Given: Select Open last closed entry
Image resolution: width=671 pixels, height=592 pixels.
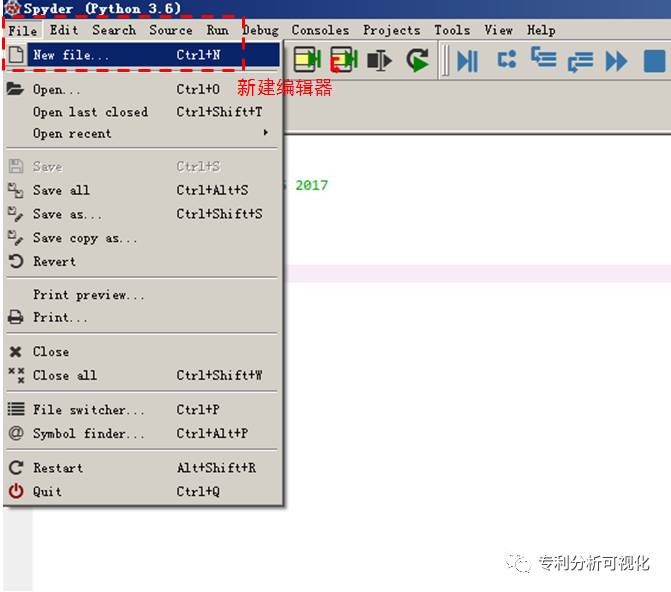Looking at the screenshot, I should 143,112.
